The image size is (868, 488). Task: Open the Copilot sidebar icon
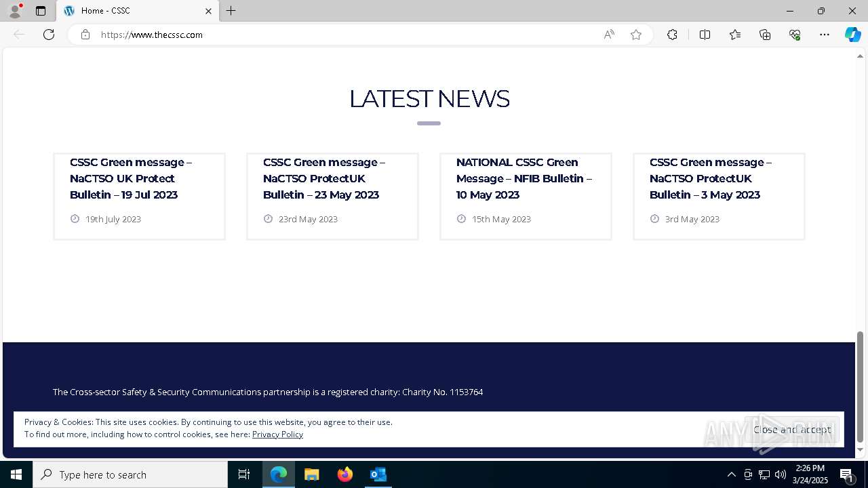852,35
